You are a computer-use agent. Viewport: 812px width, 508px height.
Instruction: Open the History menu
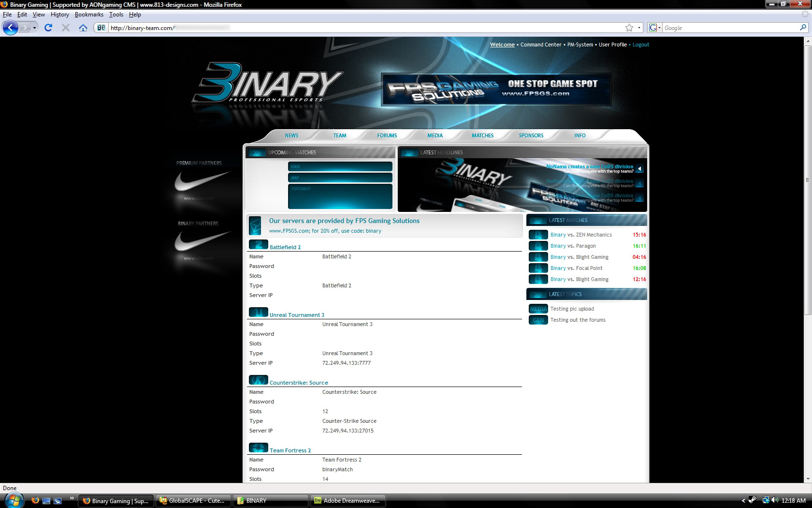60,15
